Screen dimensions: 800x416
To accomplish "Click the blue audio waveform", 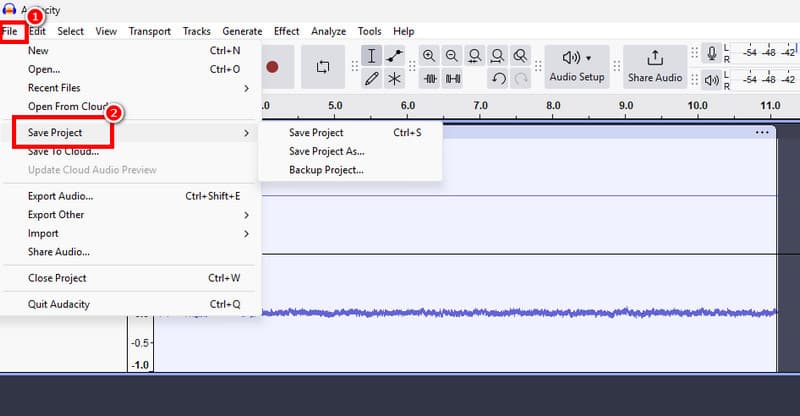I will tap(519, 312).
